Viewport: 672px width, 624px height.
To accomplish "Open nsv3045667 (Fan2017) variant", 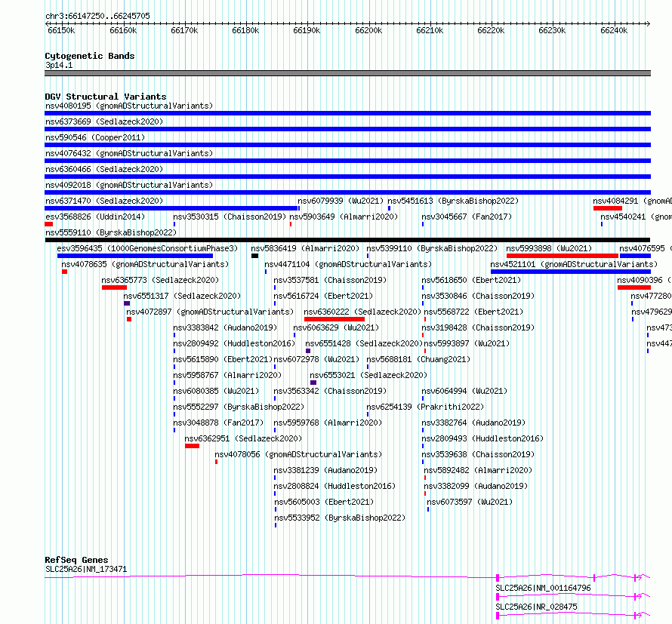I will (467, 217).
